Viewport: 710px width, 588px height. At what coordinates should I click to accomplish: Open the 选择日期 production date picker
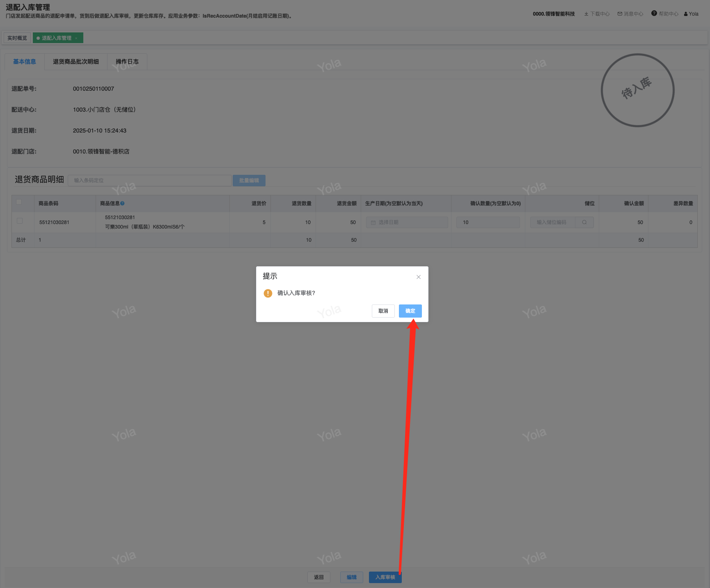(407, 222)
